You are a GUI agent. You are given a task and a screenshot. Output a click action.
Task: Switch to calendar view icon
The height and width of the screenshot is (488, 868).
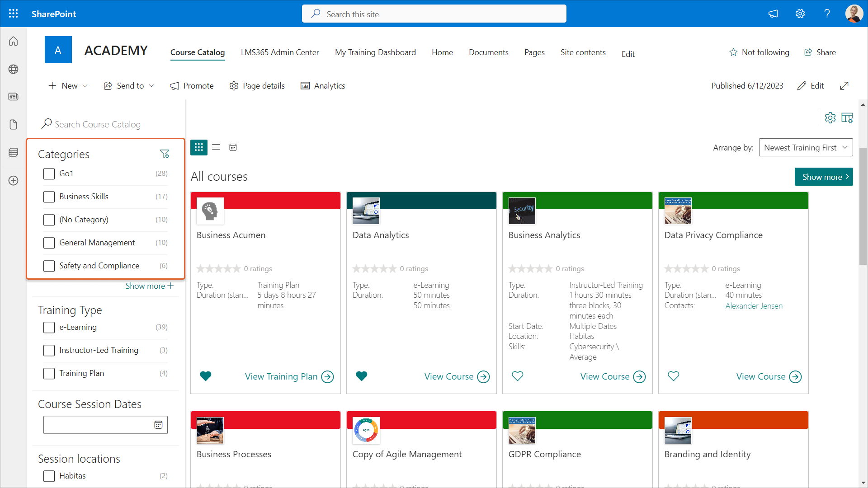(233, 147)
